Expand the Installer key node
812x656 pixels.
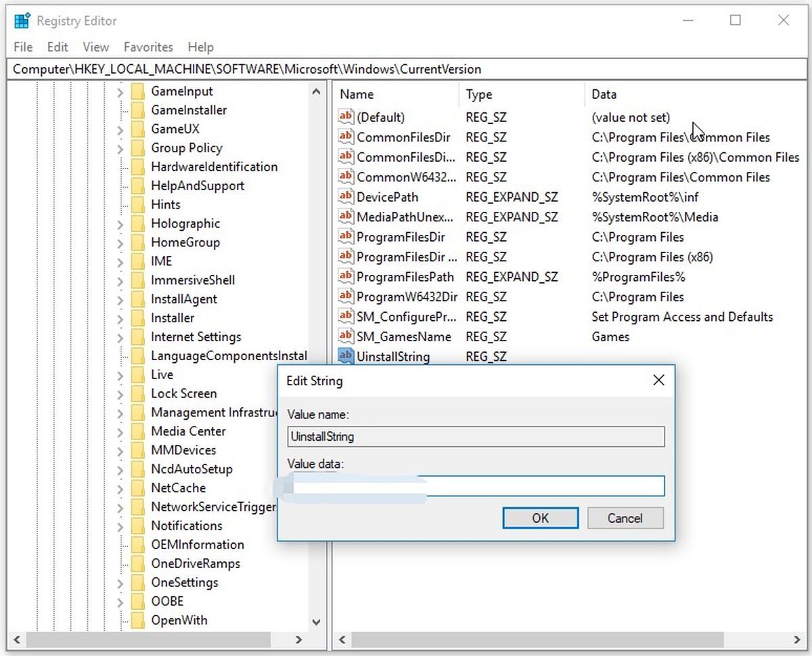[x=120, y=318]
